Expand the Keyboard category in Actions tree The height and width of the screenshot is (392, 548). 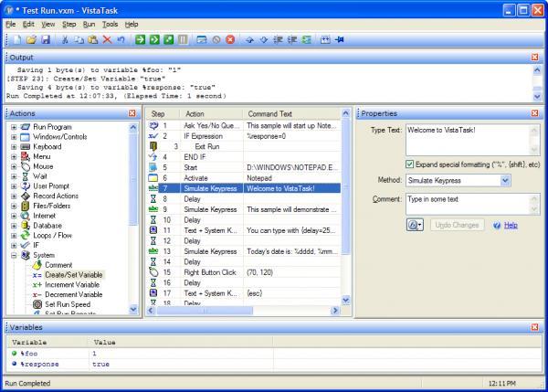click(x=15, y=146)
